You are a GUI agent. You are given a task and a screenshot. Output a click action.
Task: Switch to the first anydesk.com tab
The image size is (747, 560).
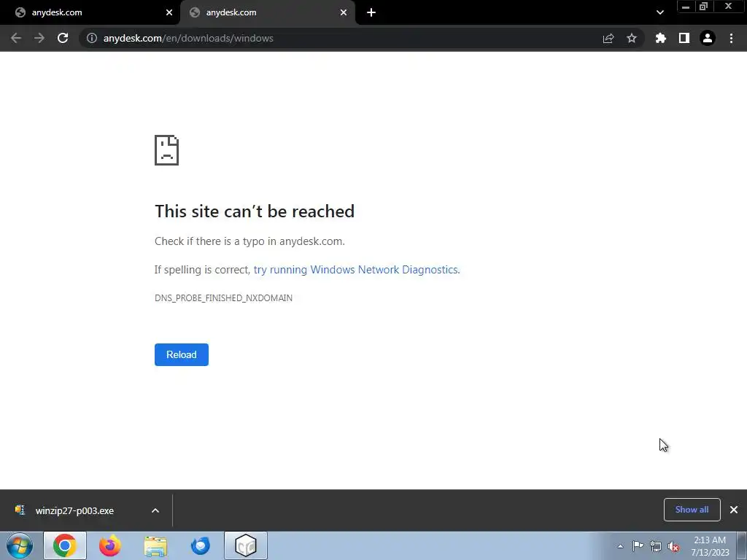pyautogui.click(x=90, y=13)
